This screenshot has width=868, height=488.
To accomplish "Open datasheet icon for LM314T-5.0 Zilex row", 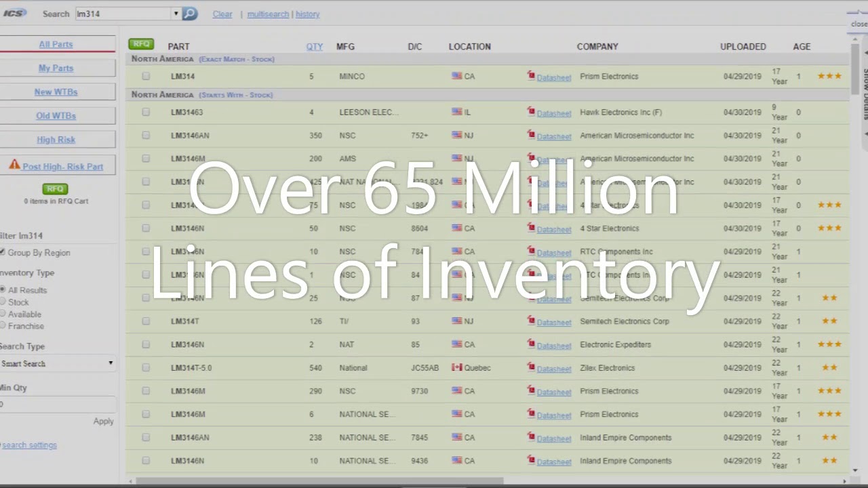I will coord(531,367).
